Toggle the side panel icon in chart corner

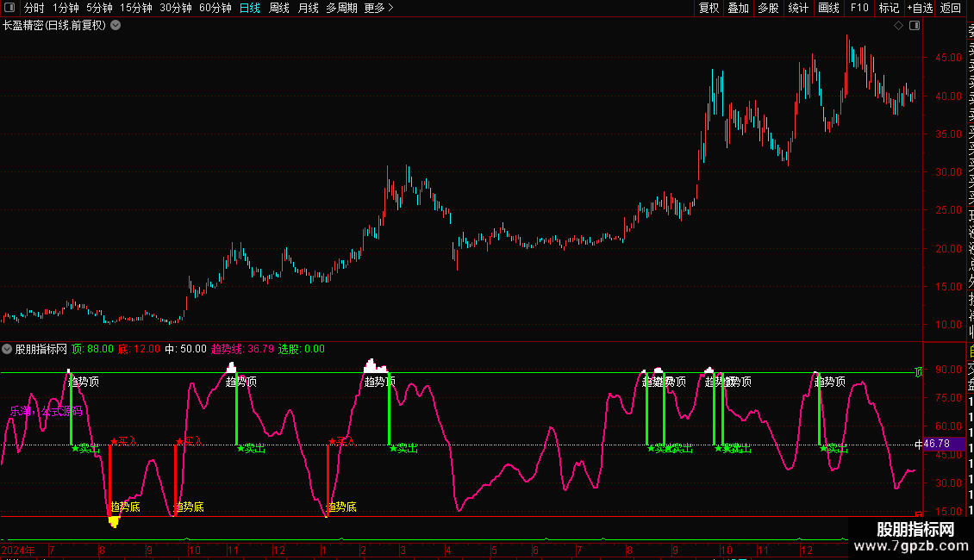[x=915, y=26]
